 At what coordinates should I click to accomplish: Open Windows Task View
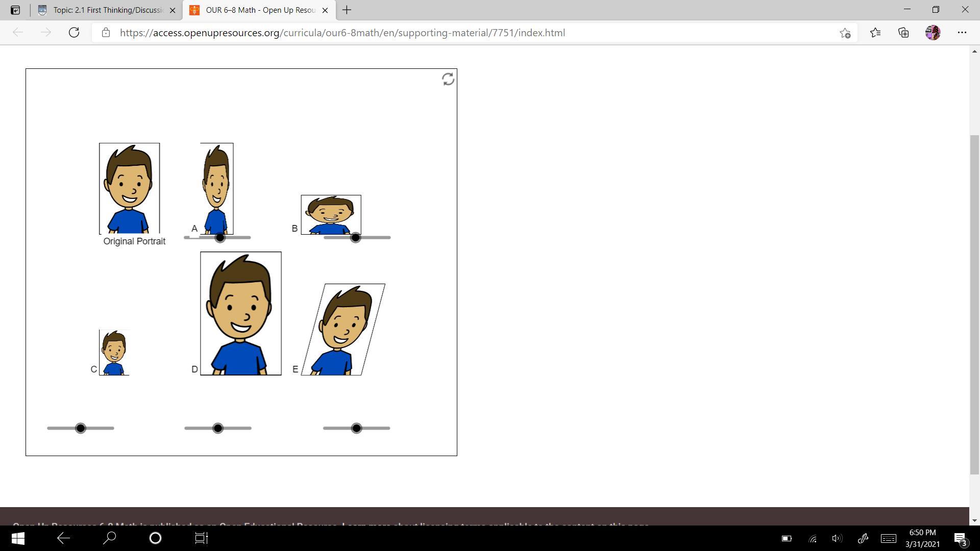tap(202, 538)
